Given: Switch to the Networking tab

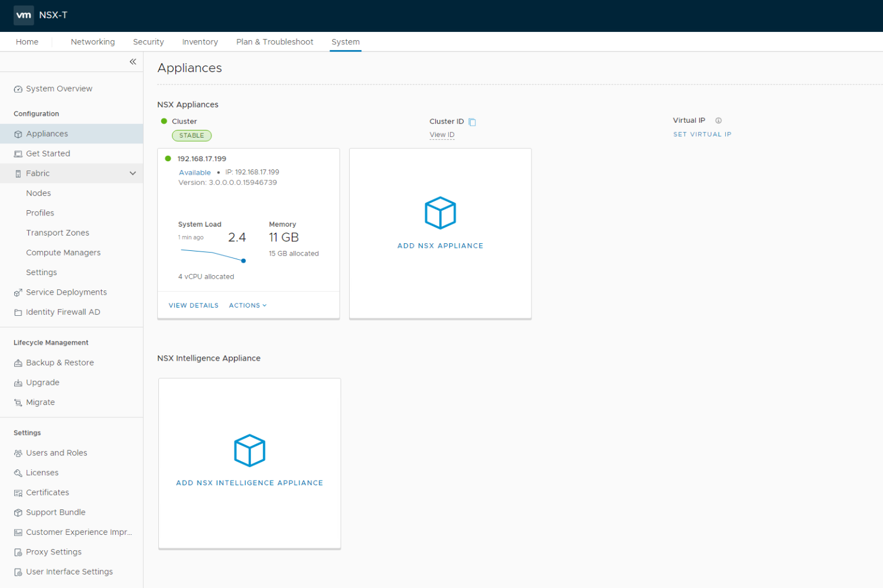Looking at the screenshot, I should point(93,41).
